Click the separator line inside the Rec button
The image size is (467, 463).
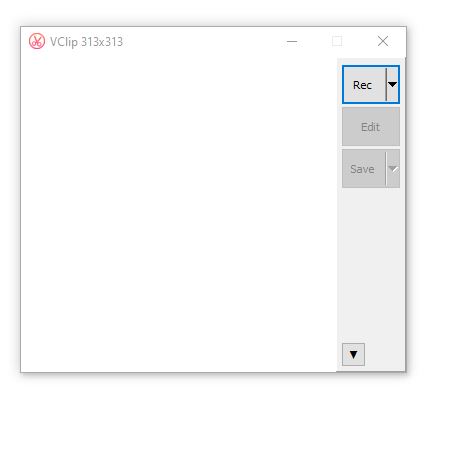coord(386,85)
